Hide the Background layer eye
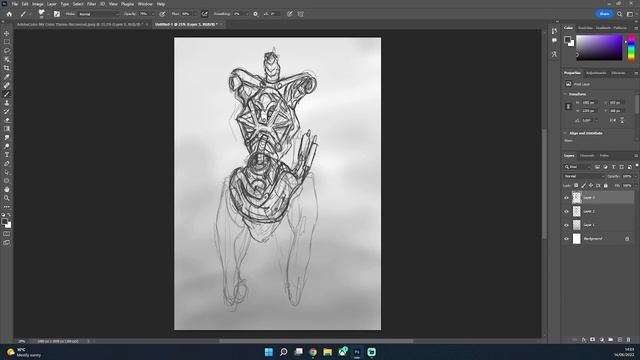640x360 pixels. (566, 239)
